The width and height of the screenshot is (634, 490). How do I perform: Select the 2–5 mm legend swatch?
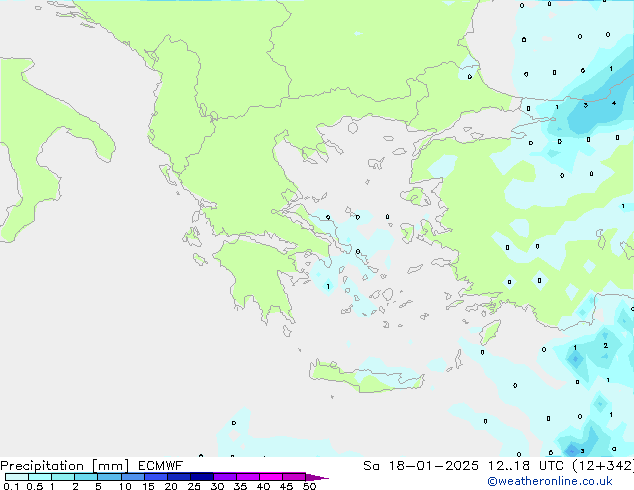(x=86, y=477)
